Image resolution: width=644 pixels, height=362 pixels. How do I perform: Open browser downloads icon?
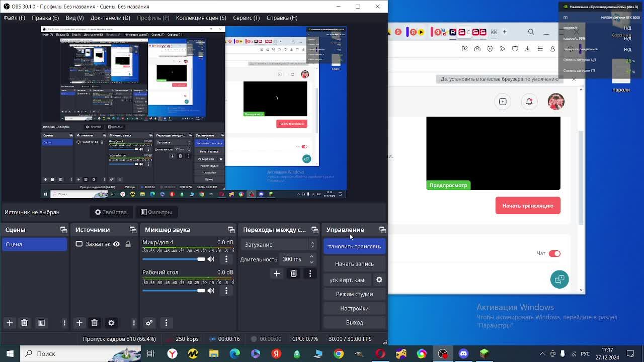[x=527, y=49]
